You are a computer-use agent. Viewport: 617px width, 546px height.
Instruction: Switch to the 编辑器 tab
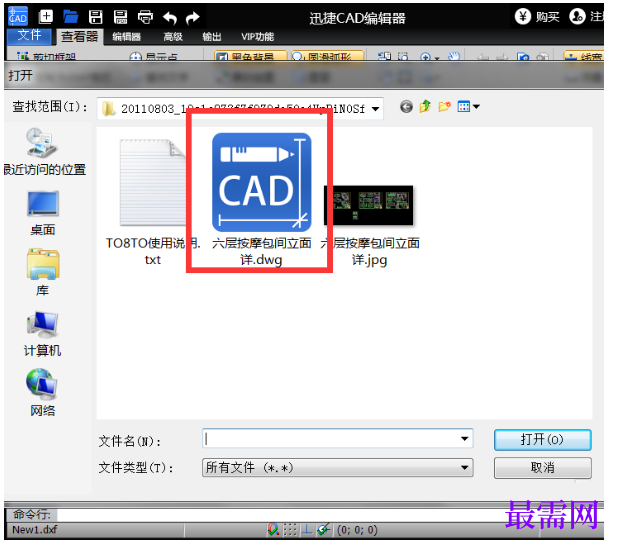[x=126, y=37]
